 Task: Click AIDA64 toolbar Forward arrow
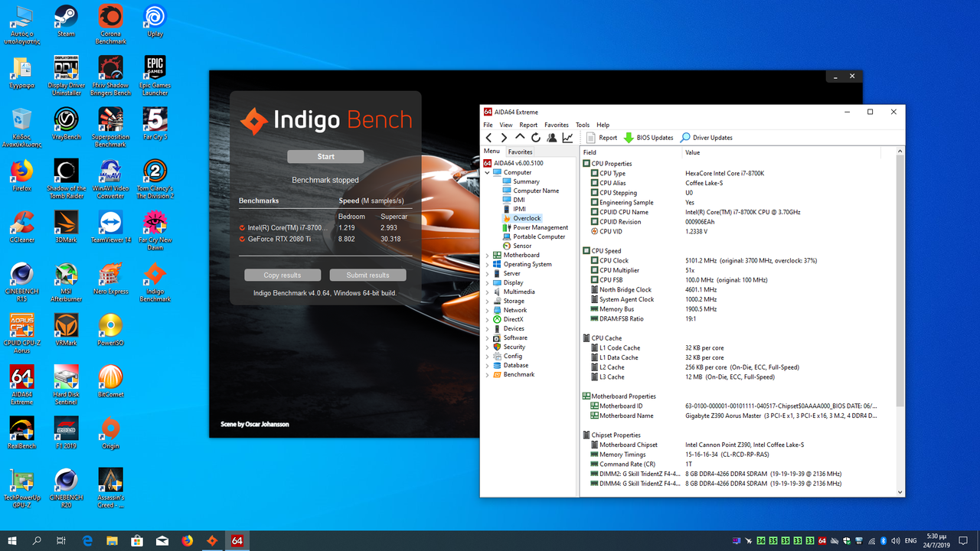[x=504, y=138]
